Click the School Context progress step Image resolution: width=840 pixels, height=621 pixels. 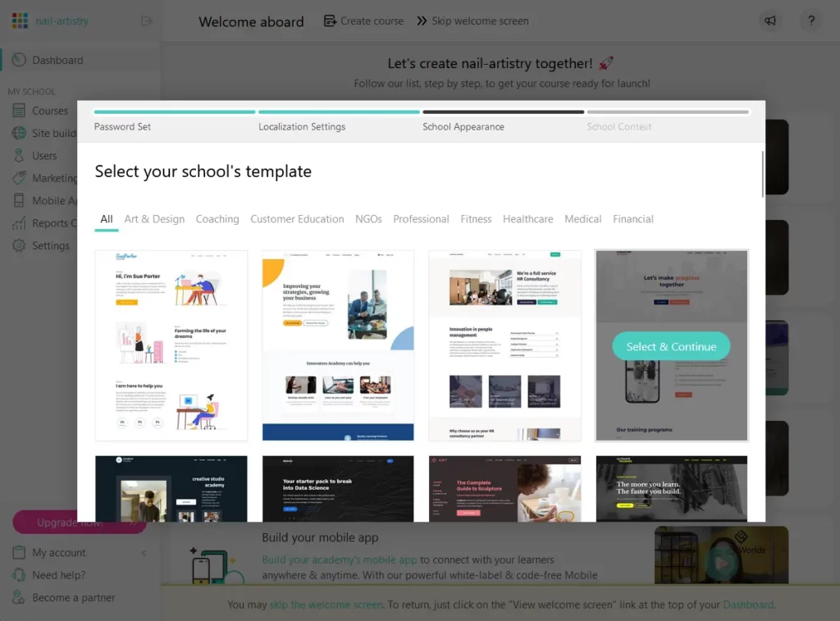click(618, 126)
